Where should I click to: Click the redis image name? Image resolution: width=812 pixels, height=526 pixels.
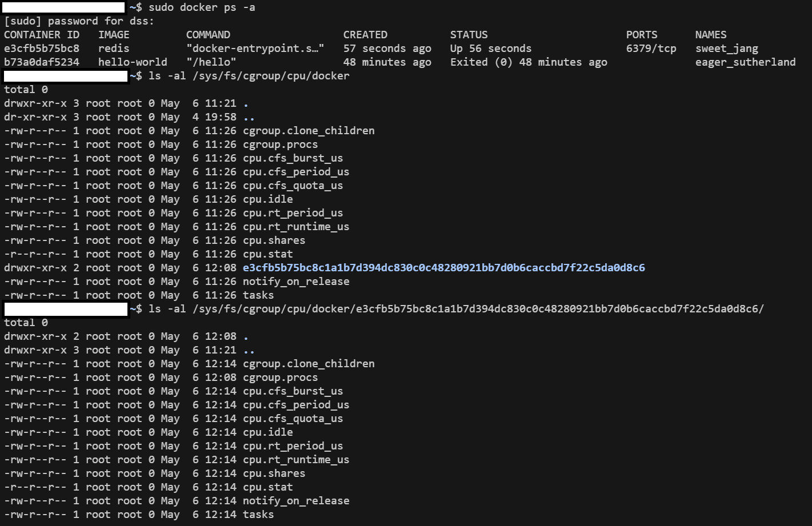(x=114, y=49)
